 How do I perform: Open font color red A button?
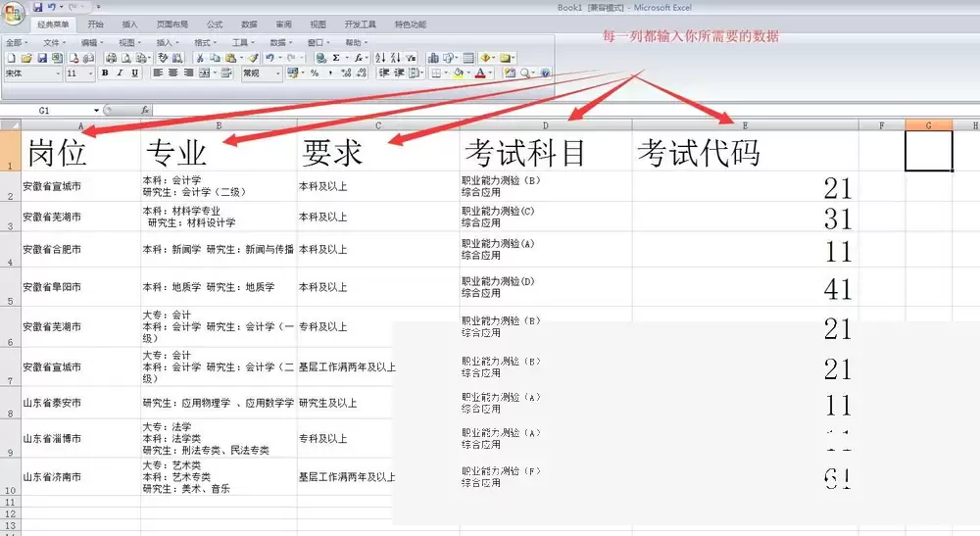480,73
